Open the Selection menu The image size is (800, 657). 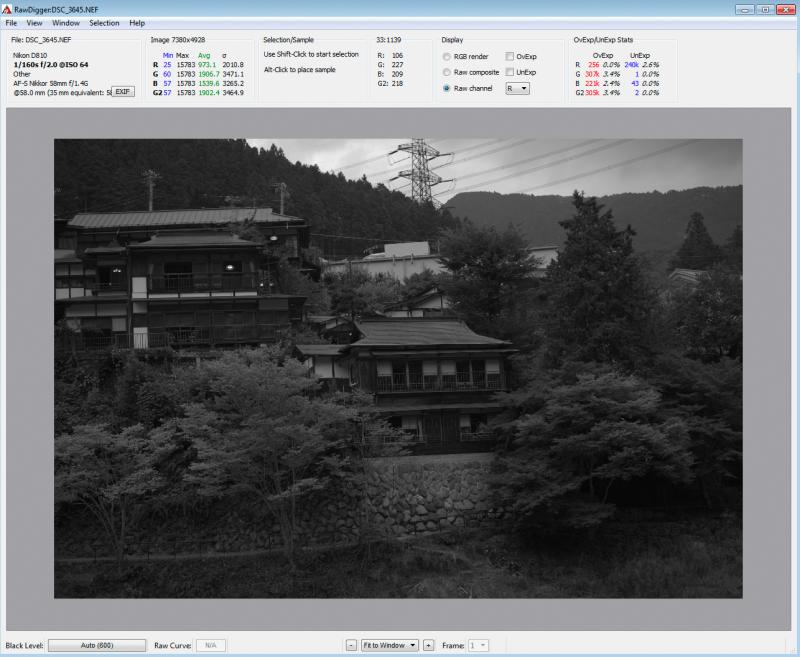pyautogui.click(x=104, y=23)
